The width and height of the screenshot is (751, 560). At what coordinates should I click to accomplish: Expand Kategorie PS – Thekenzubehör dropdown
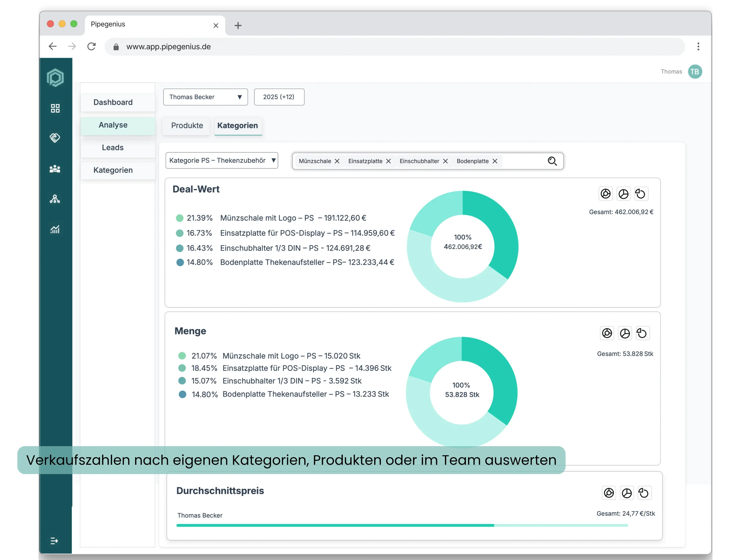click(222, 160)
